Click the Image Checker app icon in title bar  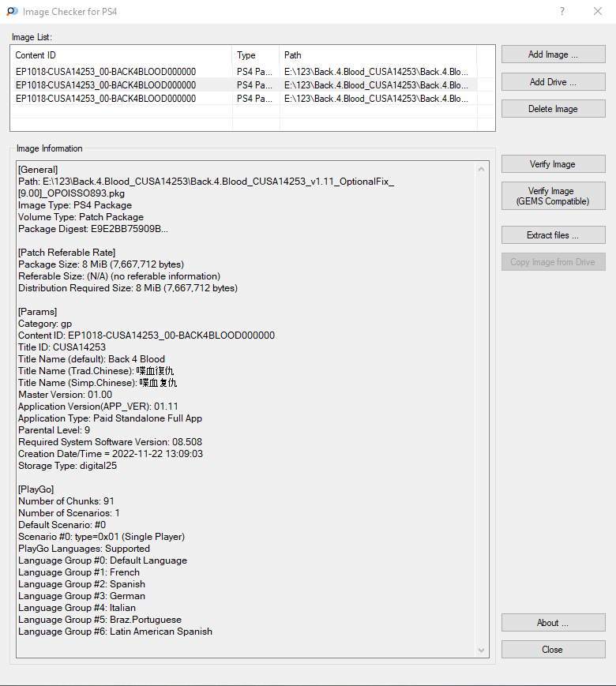(x=13, y=11)
